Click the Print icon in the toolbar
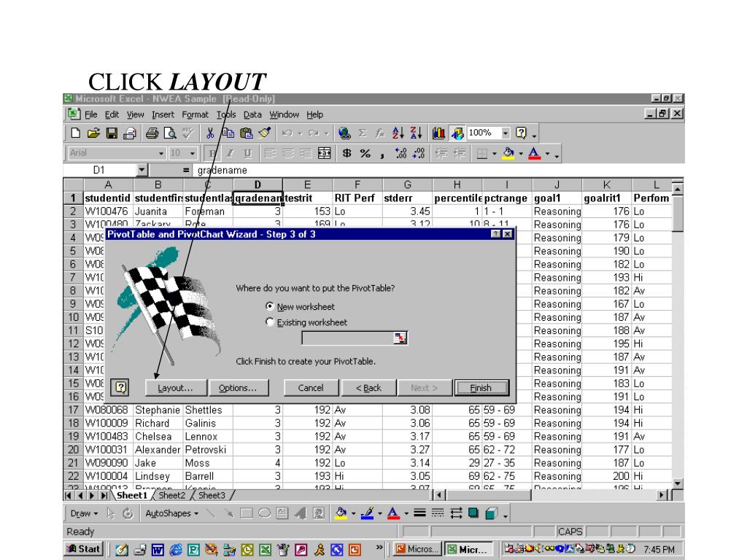This screenshot has height=560, width=747. 152,133
